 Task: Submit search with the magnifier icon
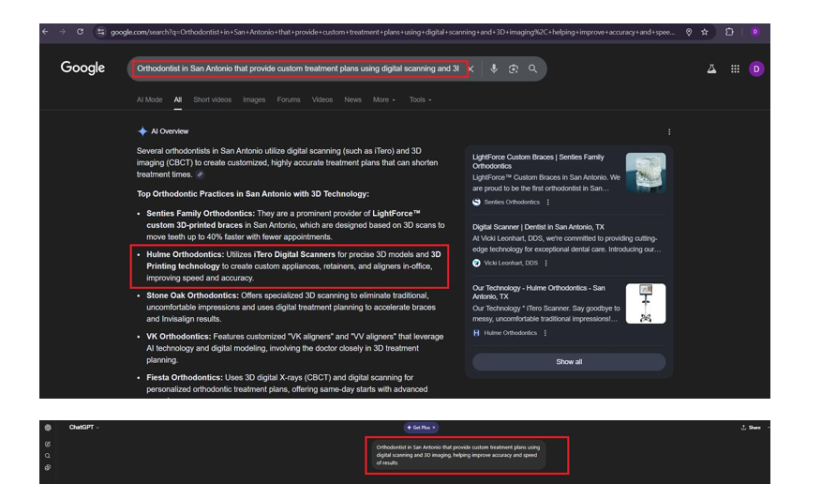click(533, 69)
